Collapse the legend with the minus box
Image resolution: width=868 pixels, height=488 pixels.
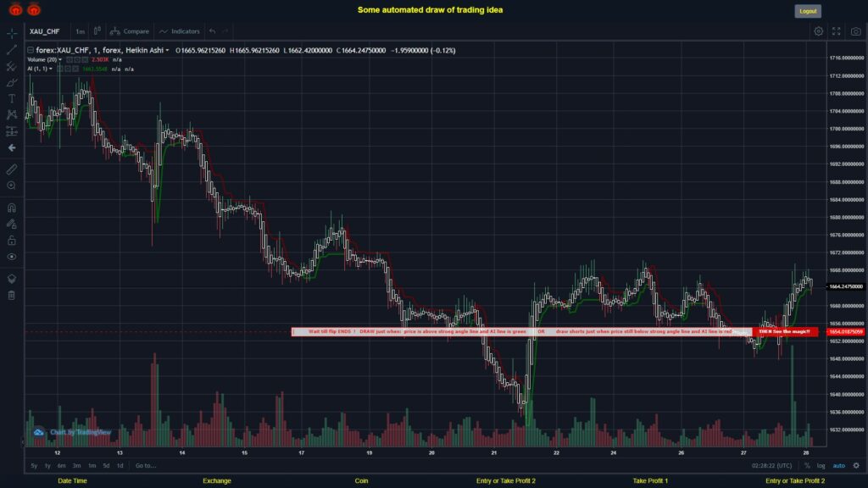coord(31,50)
